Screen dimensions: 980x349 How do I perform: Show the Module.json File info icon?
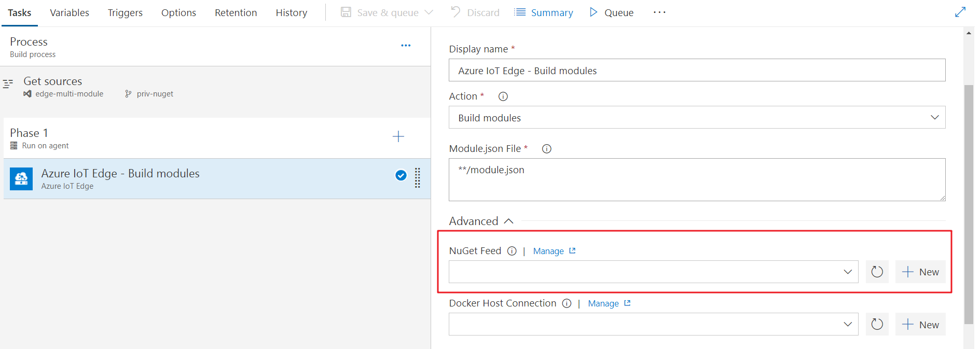click(x=546, y=149)
